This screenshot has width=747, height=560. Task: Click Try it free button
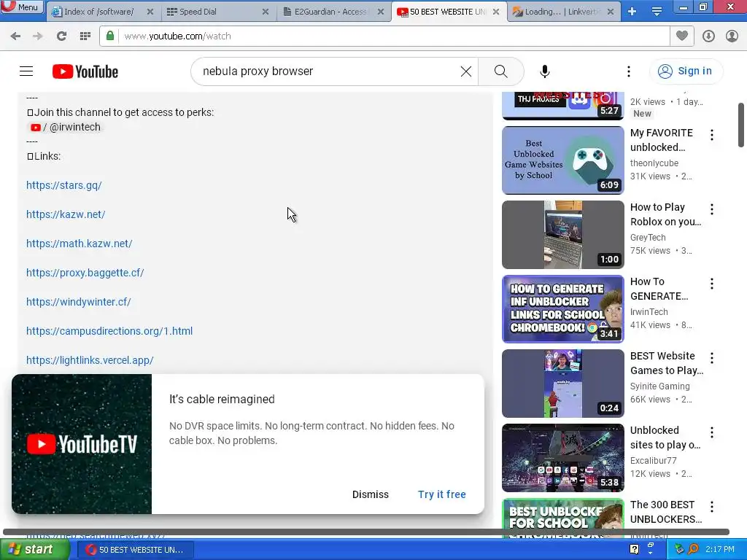click(441, 494)
